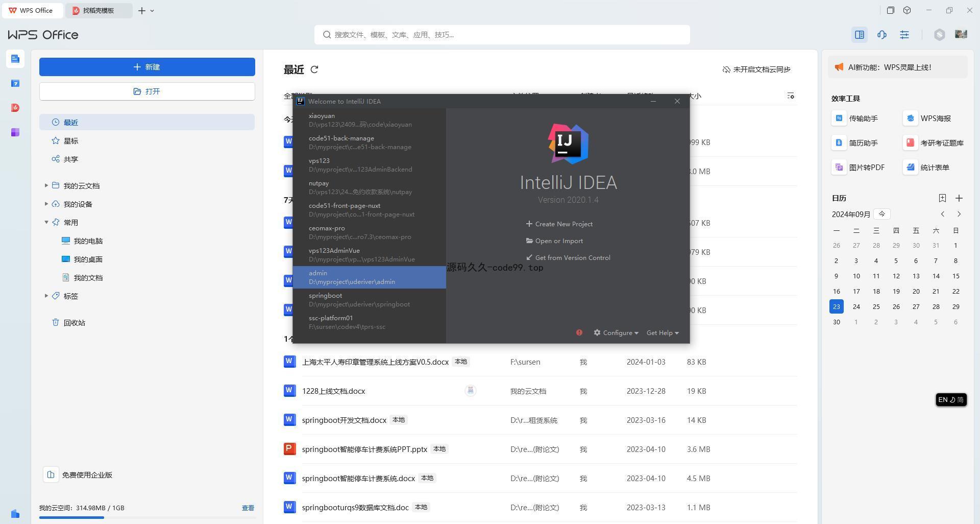Switch to the WPS Office tab
980x524 pixels.
pyautogui.click(x=32, y=10)
